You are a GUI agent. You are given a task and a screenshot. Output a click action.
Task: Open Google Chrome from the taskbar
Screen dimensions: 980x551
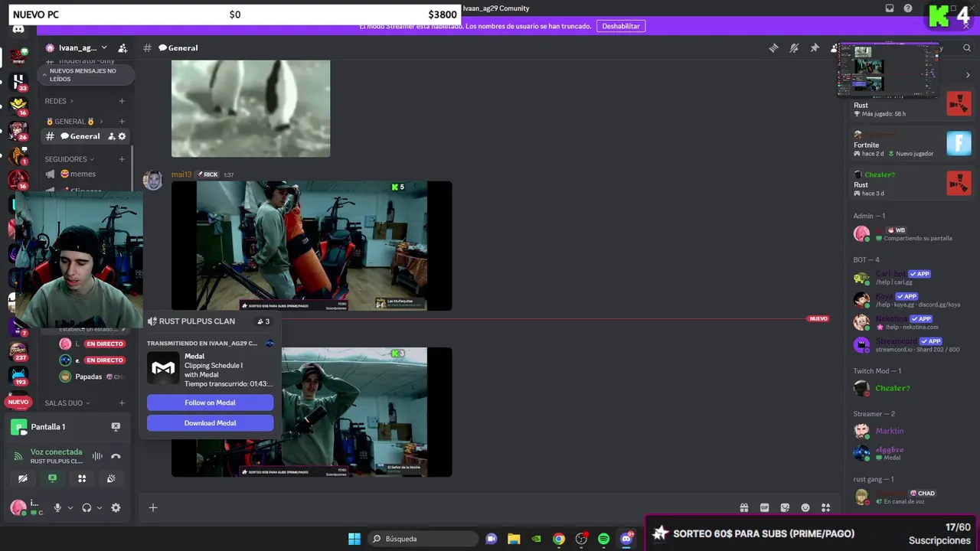[x=559, y=539]
